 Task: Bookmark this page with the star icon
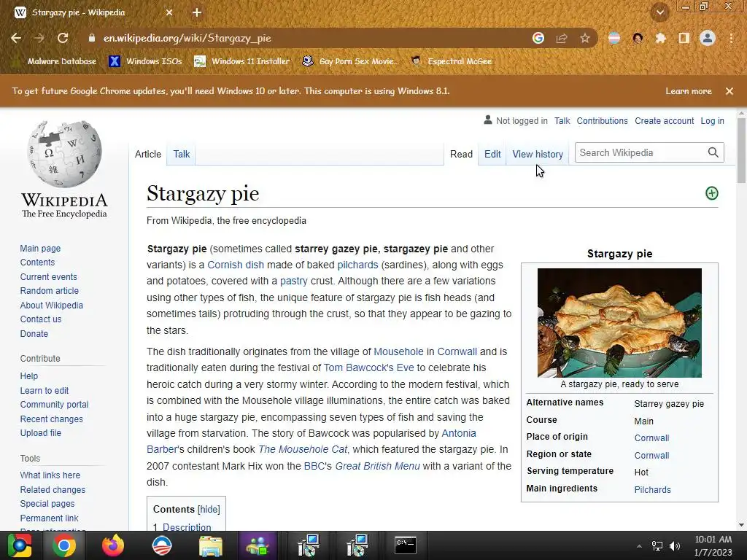(x=585, y=38)
